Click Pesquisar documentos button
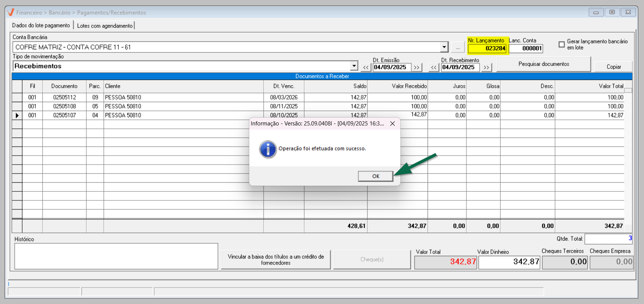 [543, 64]
